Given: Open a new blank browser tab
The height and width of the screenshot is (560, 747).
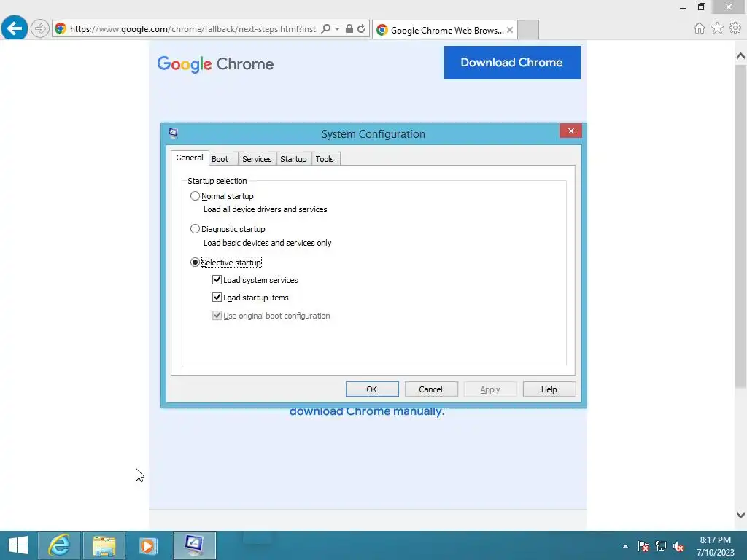Looking at the screenshot, I should [x=528, y=29].
